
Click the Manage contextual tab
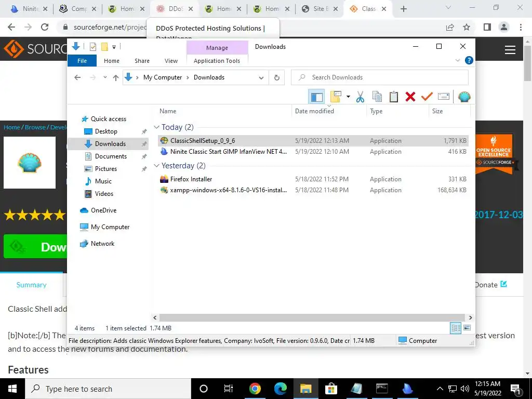217,48
